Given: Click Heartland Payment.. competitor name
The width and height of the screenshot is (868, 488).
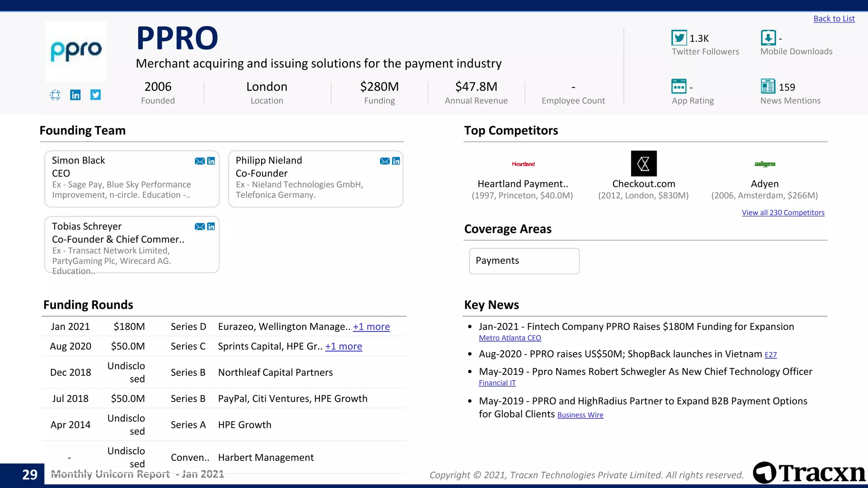Looking at the screenshot, I should 523,184.
